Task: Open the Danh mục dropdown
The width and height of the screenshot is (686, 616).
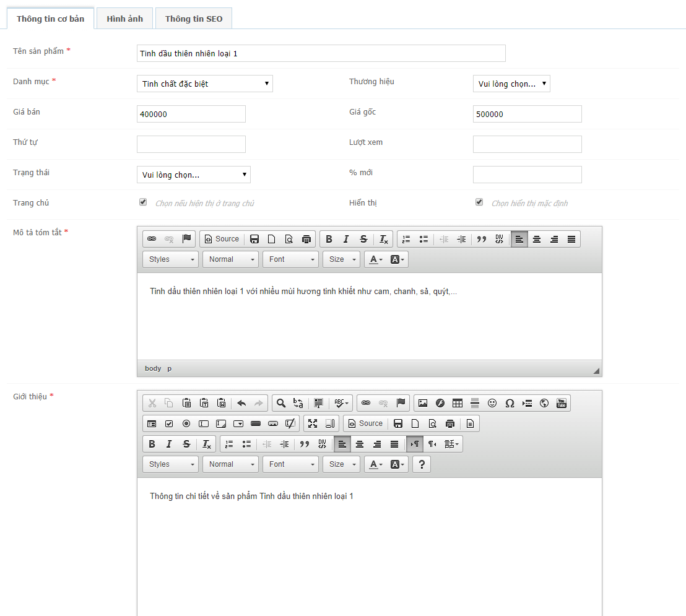Action: click(205, 84)
